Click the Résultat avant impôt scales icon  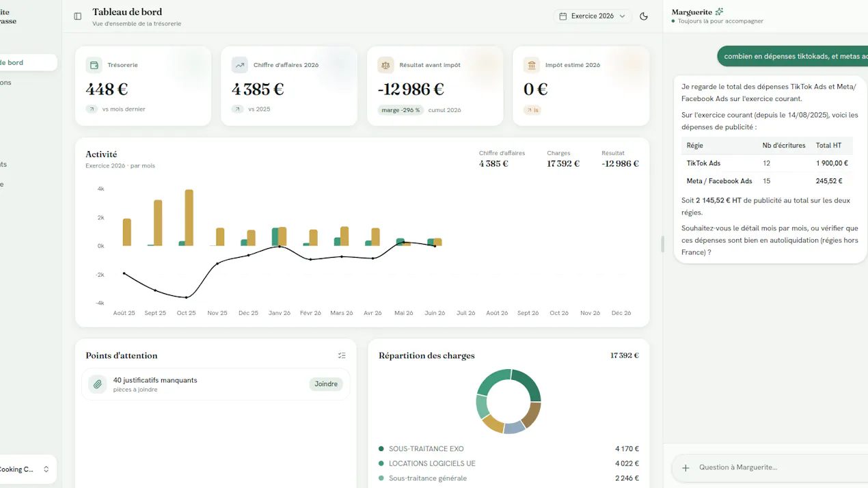pos(385,65)
